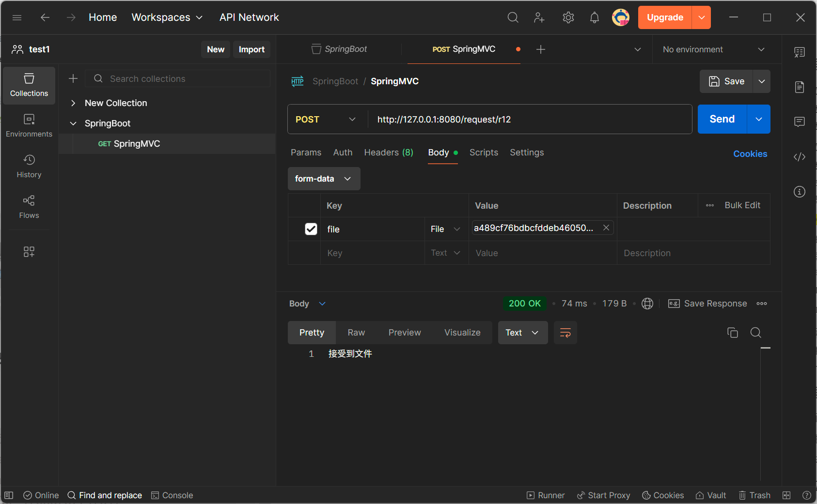Click the Send button

tap(722, 119)
